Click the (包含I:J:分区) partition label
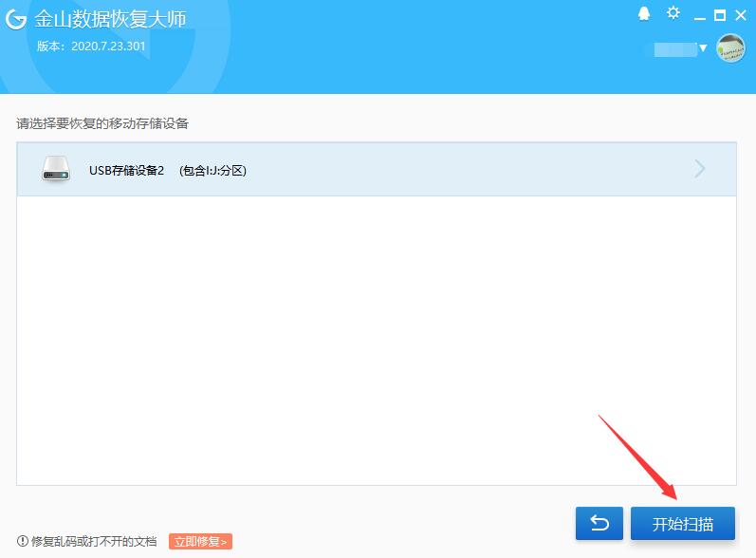The image size is (756, 558). [212, 170]
